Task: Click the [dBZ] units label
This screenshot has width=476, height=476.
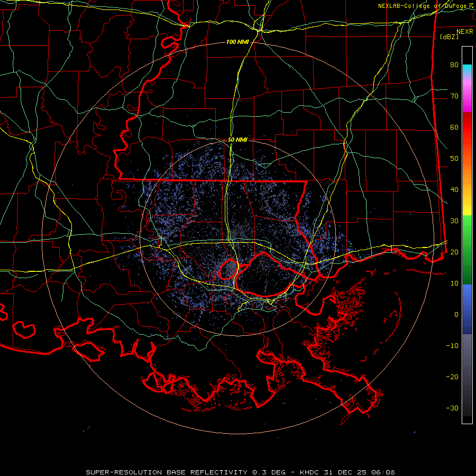Action: click(449, 36)
